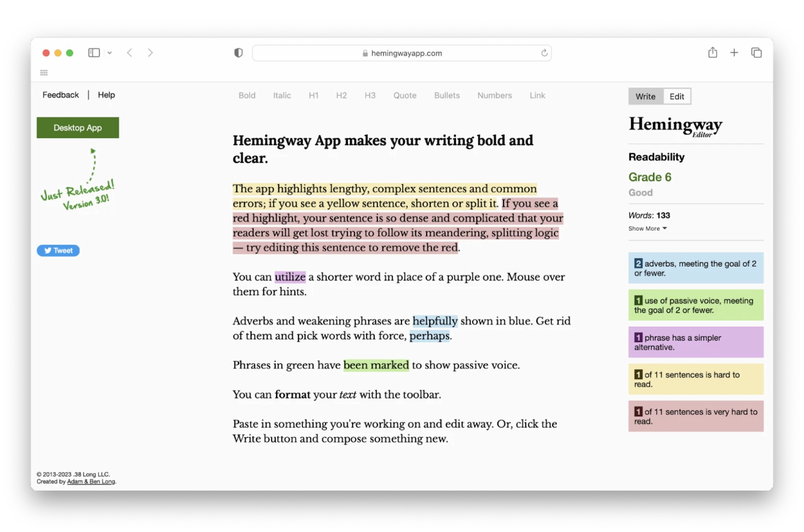Open the Feedback link

tap(61, 95)
